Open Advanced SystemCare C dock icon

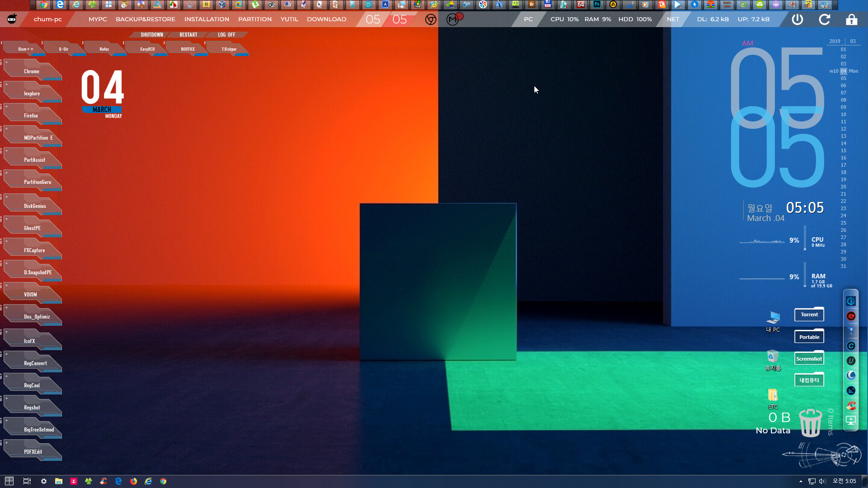tap(851, 346)
